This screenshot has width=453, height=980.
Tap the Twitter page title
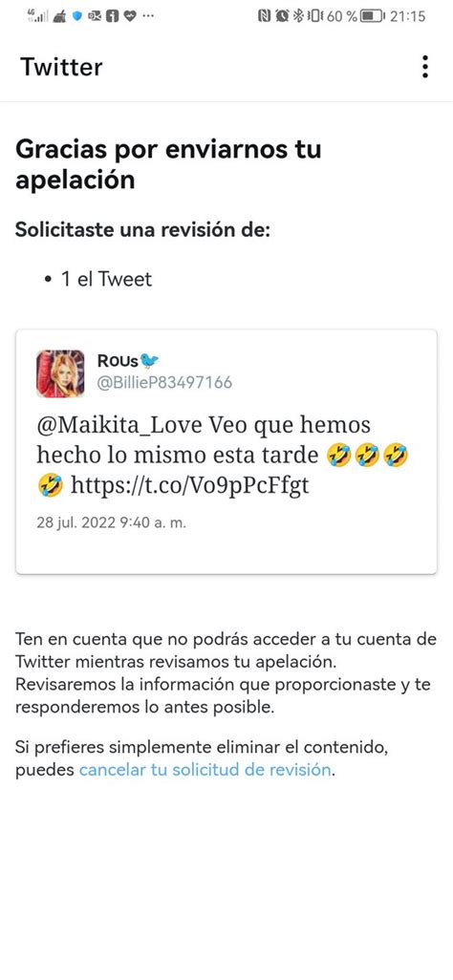[x=61, y=67]
